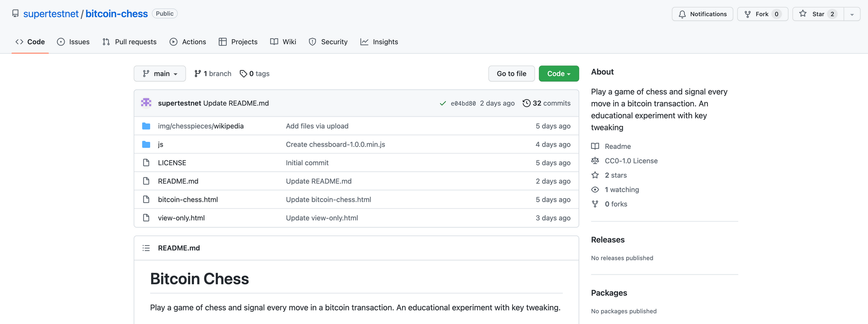Open the supertestnet owner profile link
The image size is (868, 324).
51,14
